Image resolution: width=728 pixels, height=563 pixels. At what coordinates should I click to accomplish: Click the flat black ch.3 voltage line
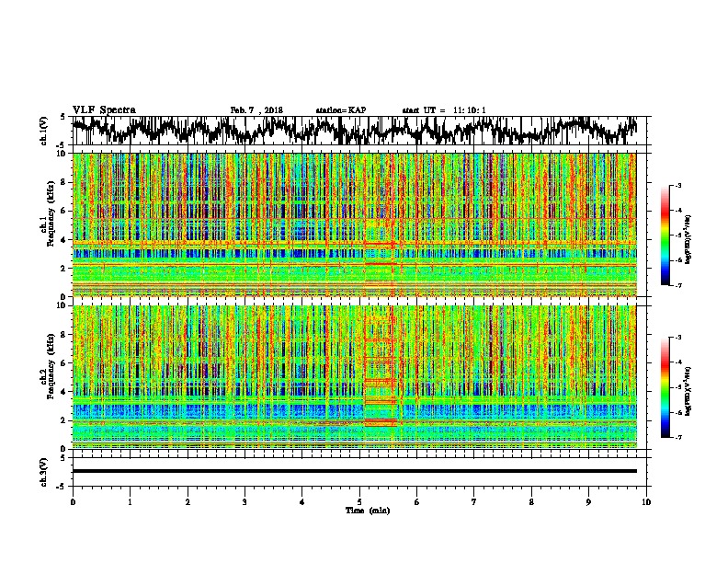tap(354, 471)
